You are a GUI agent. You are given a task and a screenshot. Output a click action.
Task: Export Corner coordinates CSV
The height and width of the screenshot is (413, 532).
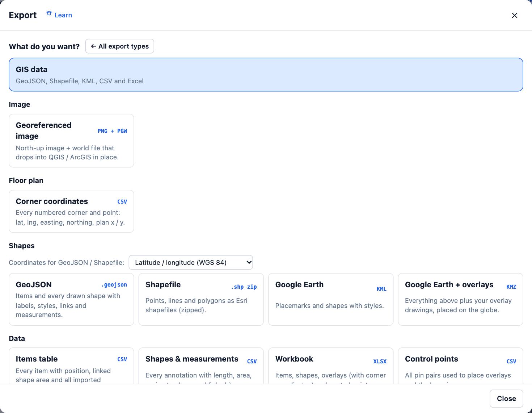point(71,211)
